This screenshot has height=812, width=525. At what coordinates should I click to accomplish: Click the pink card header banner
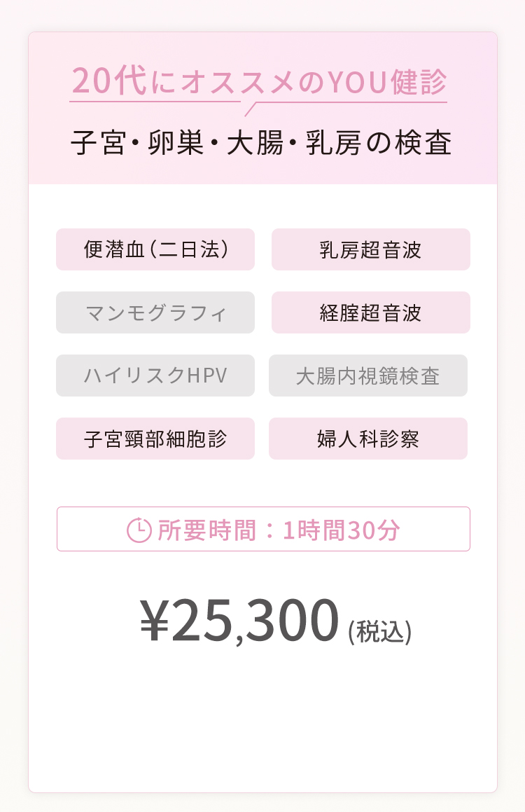pyautogui.click(x=262, y=108)
